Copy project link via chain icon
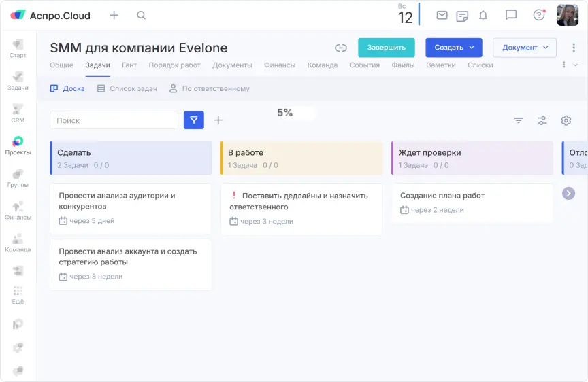588x382 pixels. [x=341, y=48]
